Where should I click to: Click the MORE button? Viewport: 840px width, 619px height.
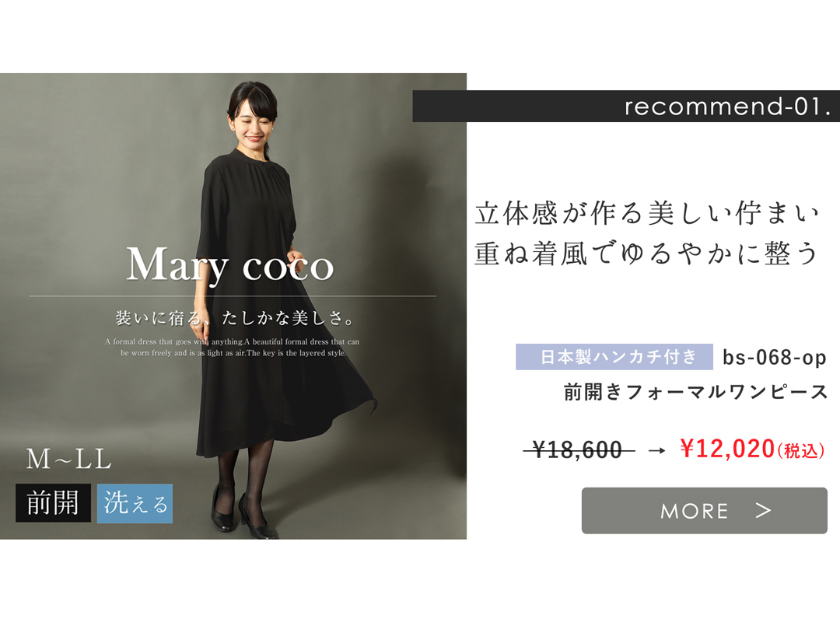click(704, 510)
